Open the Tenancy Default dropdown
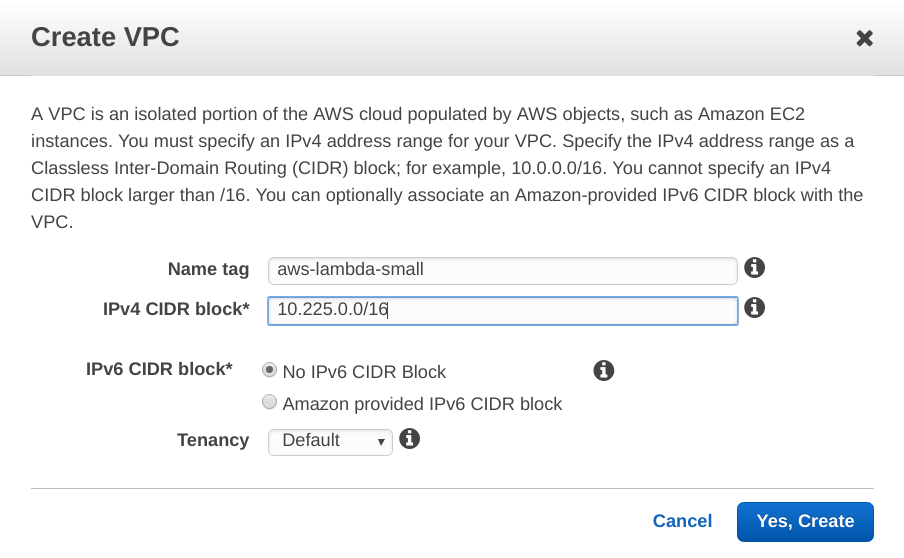This screenshot has height=558, width=904. [330, 441]
